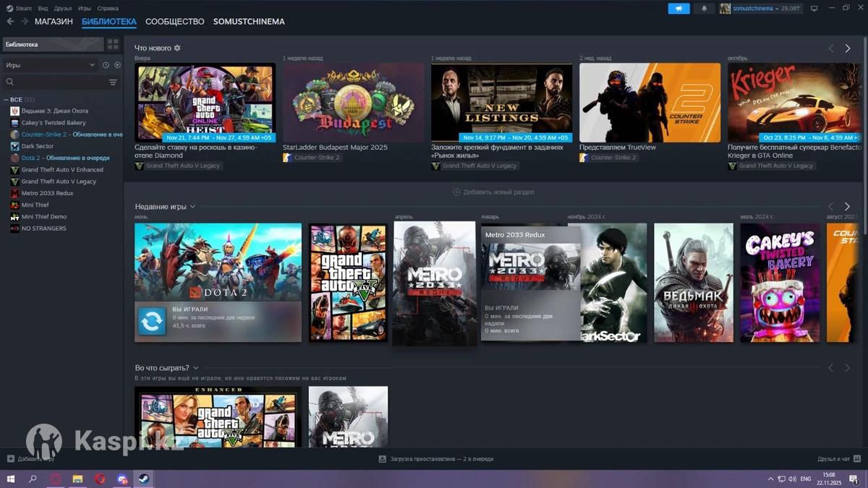The width and height of the screenshot is (868, 488).
Task: Toggle the ready-to-play filter icon
Action: pos(117,65)
